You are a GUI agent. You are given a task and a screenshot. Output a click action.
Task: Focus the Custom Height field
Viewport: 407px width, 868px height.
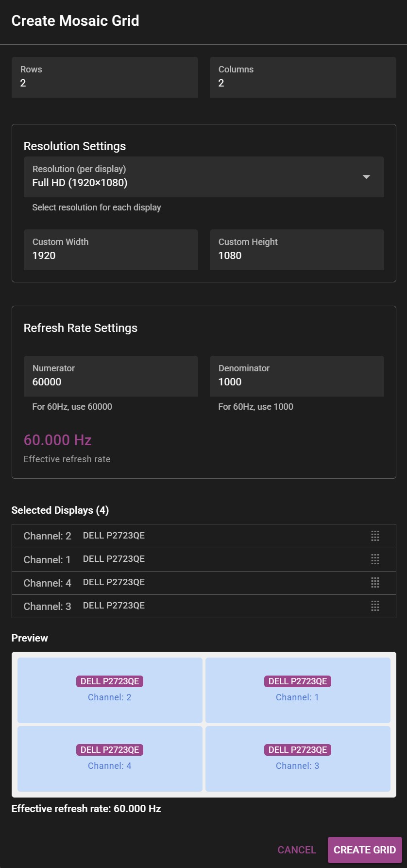pyautogui.click(x=297, y=250)
